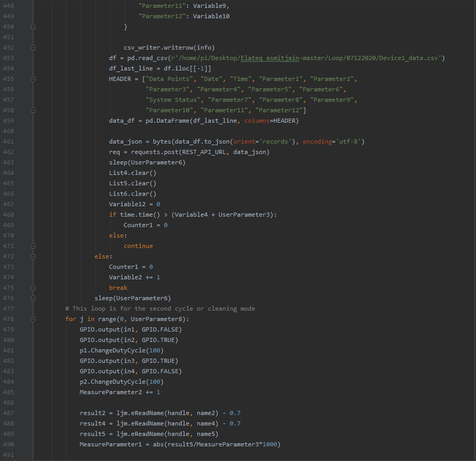
Task: Click the "Parameter11": Variable9 dictionary entry
Action: click(184, 6)
